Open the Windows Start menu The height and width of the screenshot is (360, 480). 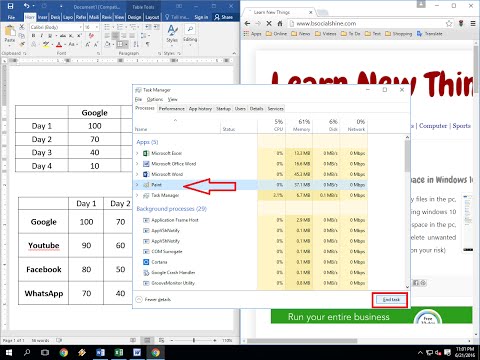pyautogui.click(x=9, y=352)
